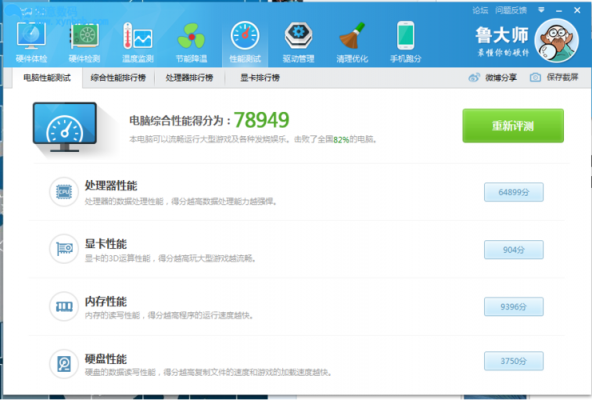Click the 9396分 memory score button
The width and height of the screenshot is (592, 400).
pyautogui.click(x=514, y=307)
